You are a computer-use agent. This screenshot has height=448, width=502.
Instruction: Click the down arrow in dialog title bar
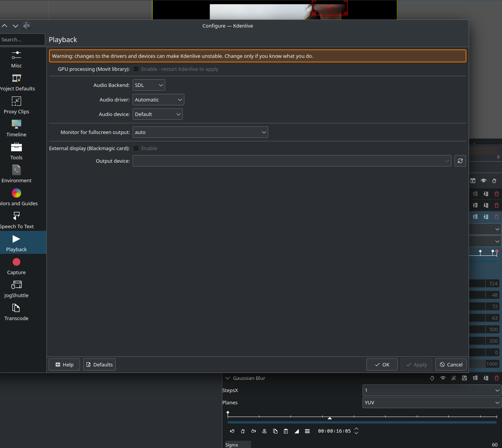click(15, 26)
